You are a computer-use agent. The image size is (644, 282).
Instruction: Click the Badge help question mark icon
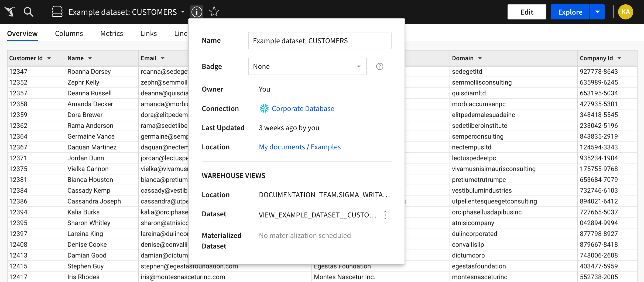click(x=380, y=66)
